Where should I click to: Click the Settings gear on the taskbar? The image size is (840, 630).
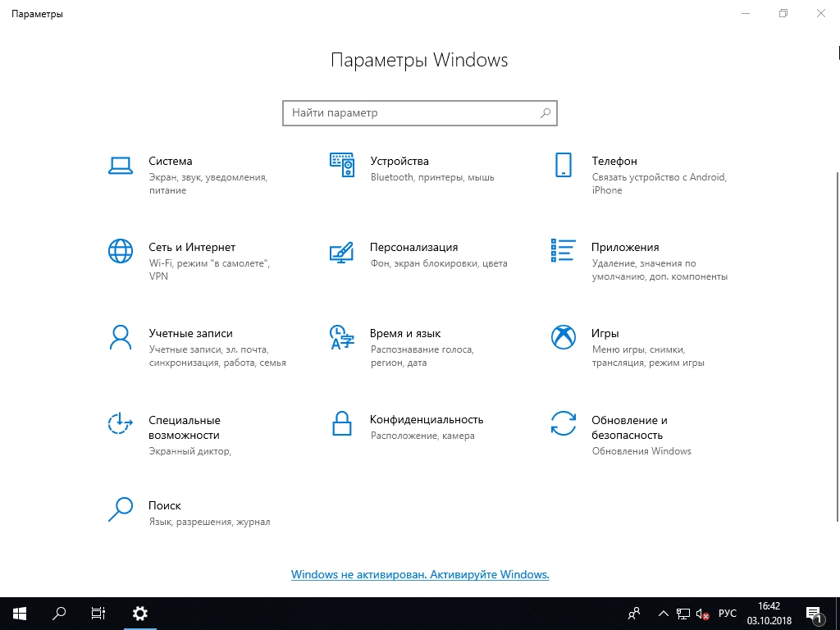[139, 614]
